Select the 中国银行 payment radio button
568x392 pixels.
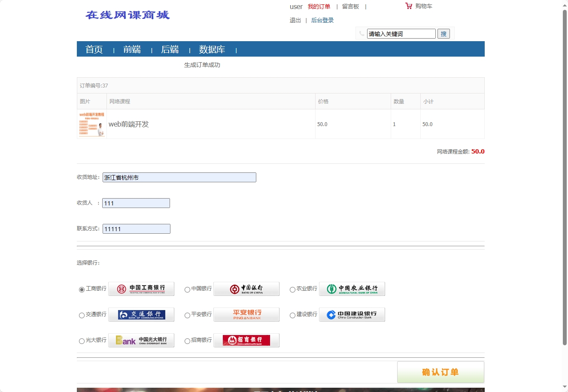click(x=187, y=289)
